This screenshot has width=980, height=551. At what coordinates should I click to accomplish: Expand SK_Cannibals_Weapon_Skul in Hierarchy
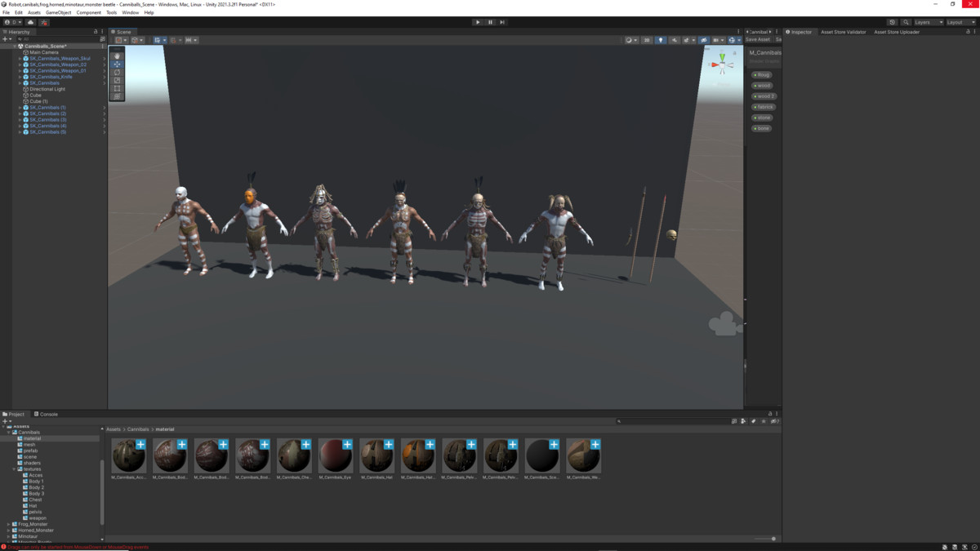(20, 59)
